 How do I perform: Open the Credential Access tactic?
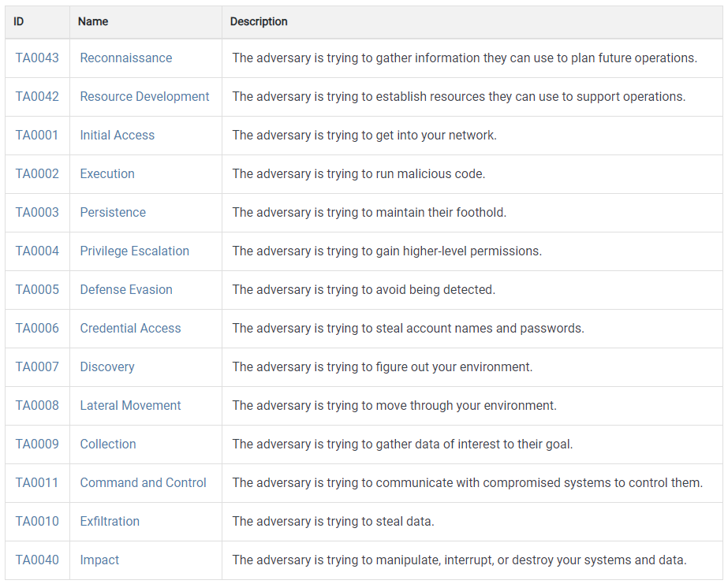(x=130, y=328)
